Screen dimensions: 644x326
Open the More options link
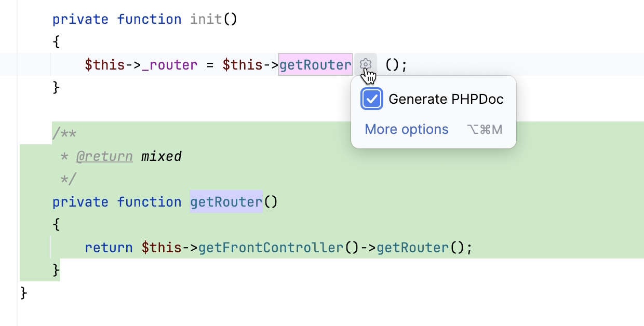click(406, 129)
